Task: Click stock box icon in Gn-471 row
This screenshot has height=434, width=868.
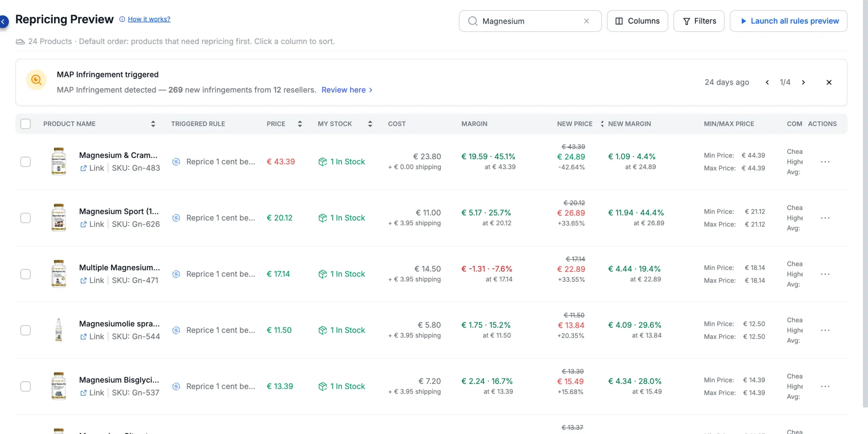Action: (322, 274)
